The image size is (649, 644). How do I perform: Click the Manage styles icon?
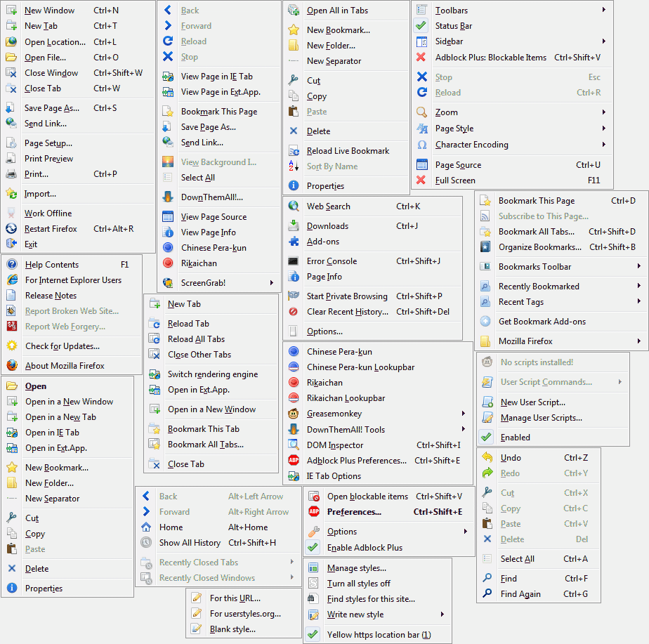pos(313,568)
